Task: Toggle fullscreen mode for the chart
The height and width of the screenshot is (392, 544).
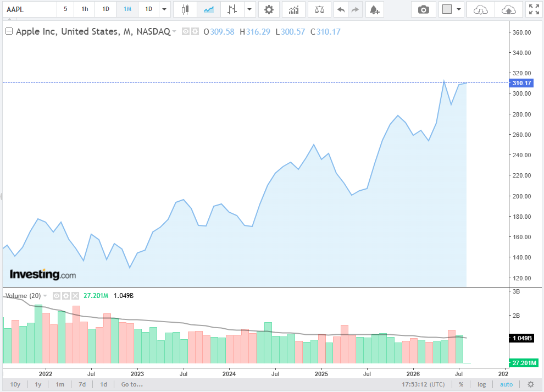Action: click(534, 9)
